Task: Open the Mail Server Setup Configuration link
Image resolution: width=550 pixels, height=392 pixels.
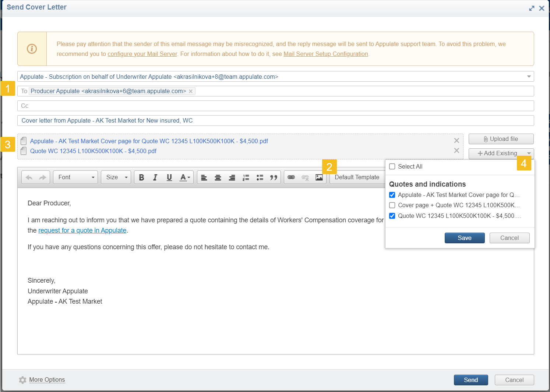Action: [325, 54]
